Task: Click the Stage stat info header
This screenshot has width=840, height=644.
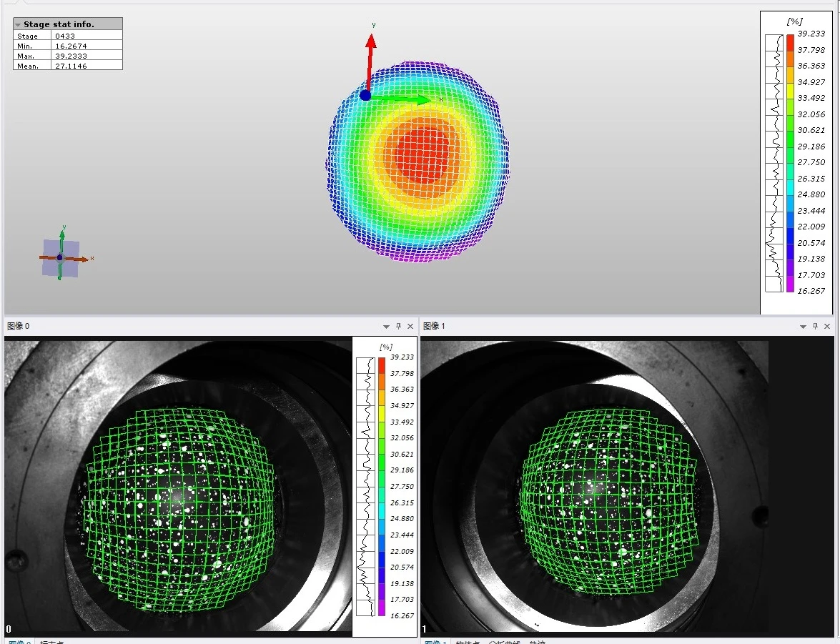Action: (68, 24)
